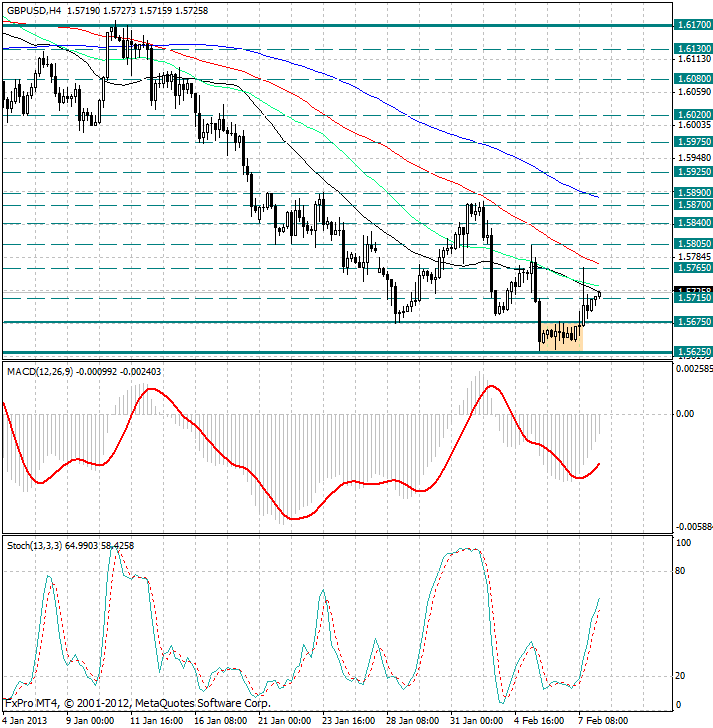Click the 28 Jan 08:00 time label

412,721
